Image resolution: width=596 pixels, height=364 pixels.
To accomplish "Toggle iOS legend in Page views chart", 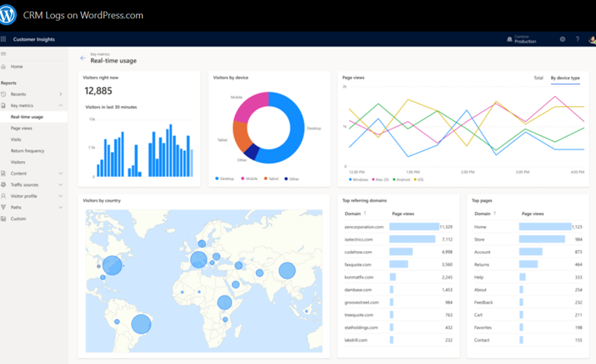I will pos(419,179).
